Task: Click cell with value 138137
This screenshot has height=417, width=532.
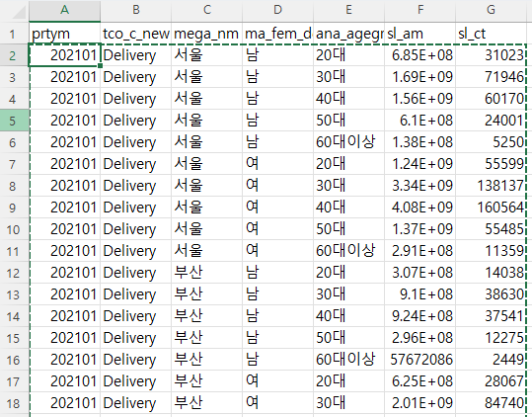Action: click(491, 186)
